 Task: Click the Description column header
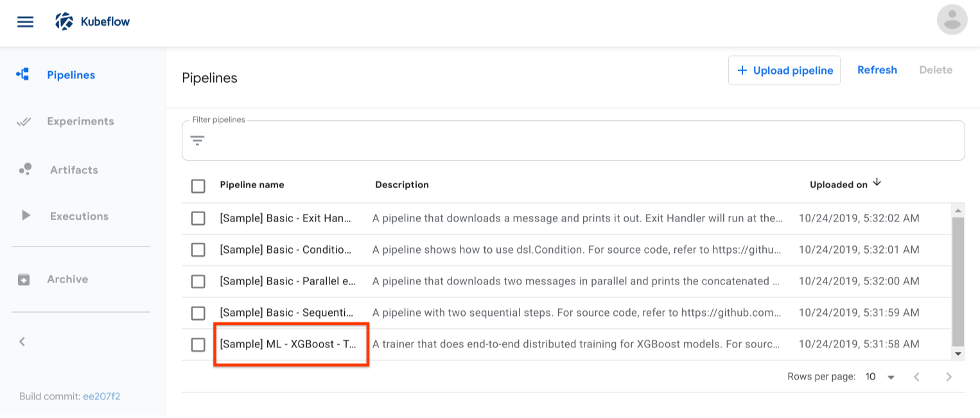click(x=402, y=185)
